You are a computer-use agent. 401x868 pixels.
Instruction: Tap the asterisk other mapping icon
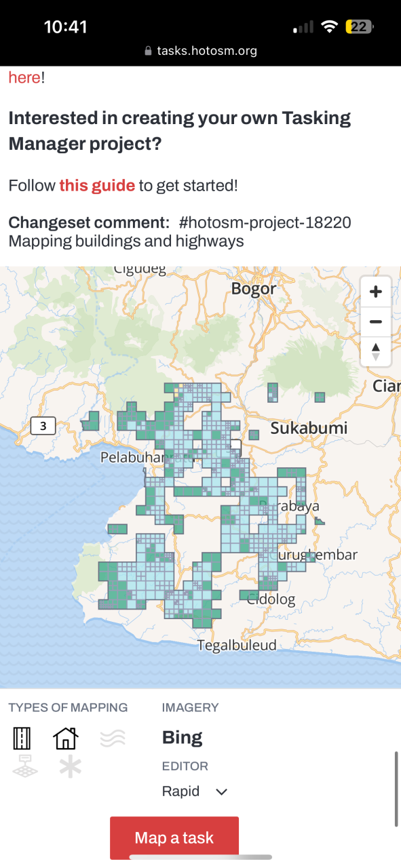pyautogui.click(x=69, y=767)
